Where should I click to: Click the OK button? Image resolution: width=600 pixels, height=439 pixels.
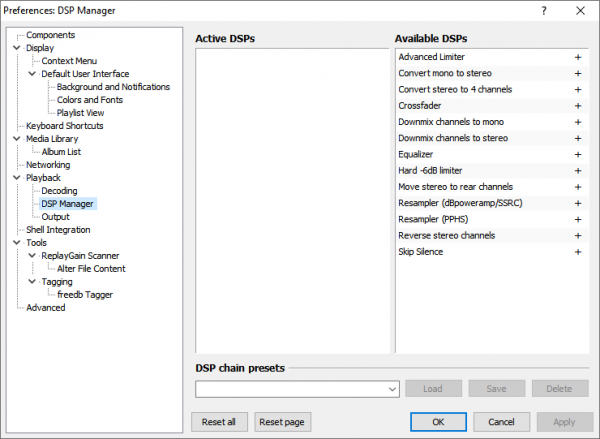tap(438, 421)
